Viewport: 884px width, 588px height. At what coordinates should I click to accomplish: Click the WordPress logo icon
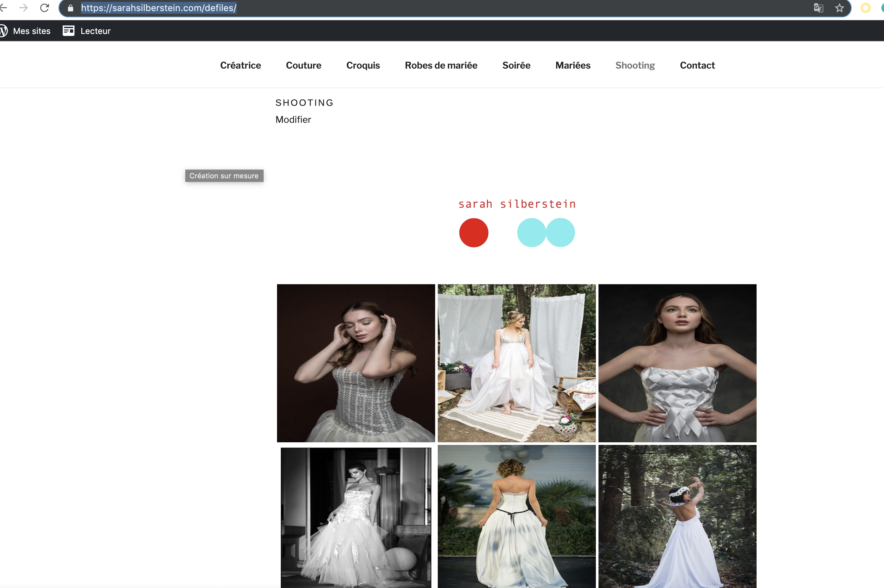point(4,31)
